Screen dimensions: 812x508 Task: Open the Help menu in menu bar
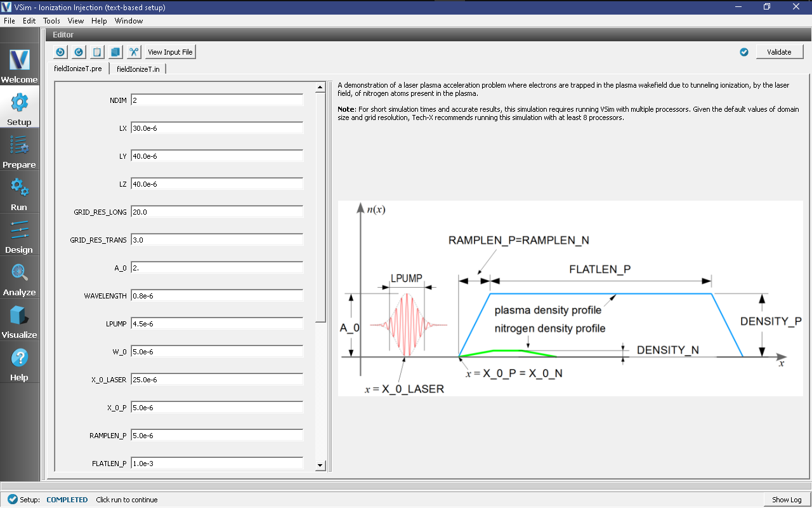[99, 20]
